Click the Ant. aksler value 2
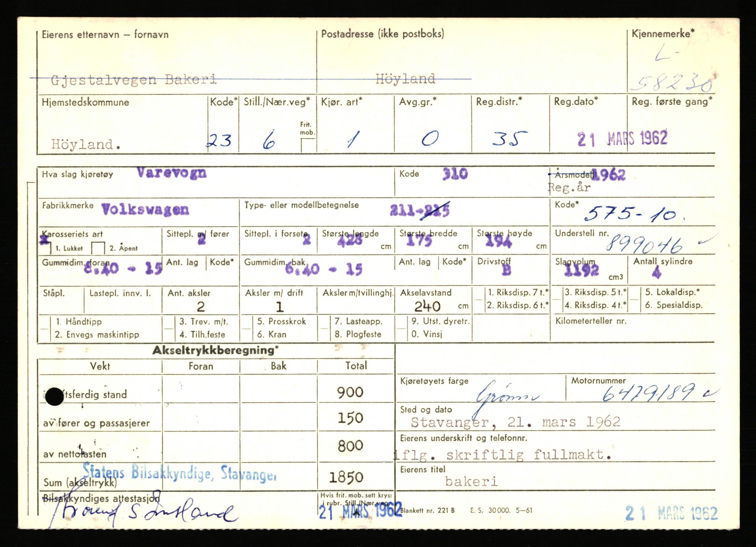 pos(201,307)
